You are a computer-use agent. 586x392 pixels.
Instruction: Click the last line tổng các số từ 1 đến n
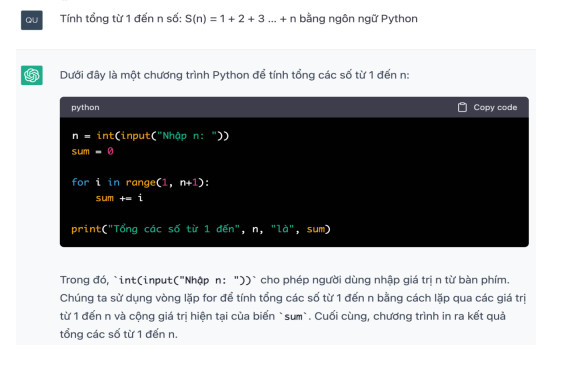[x=118, y=334]
